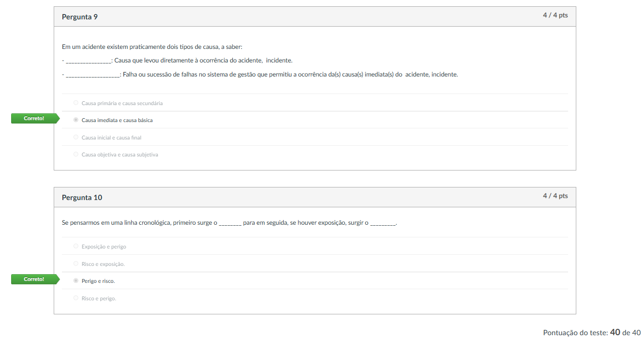Click the line starting 'Falha ou sucessão de falhas'

coord(290,75)
